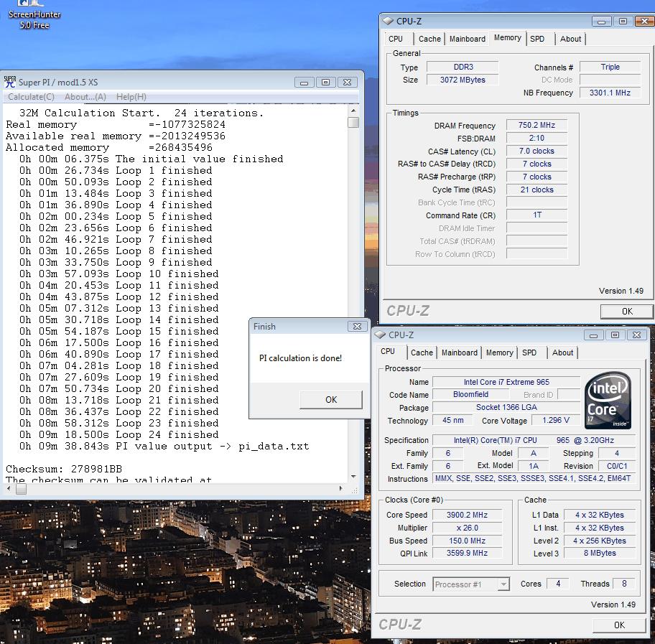Click the Intel Core i7 logo
Viewport: 655px width, 644px height.
click(608, 401)
